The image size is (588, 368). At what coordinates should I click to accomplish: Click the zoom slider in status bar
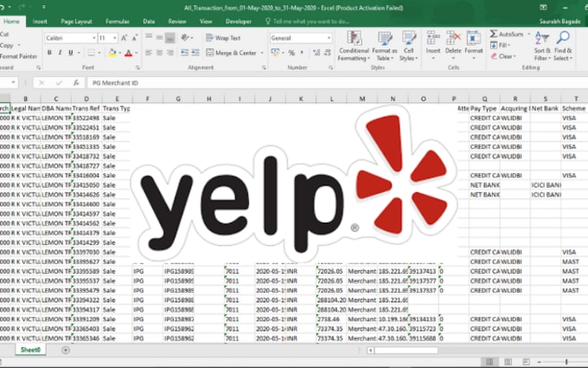point(566,362)
